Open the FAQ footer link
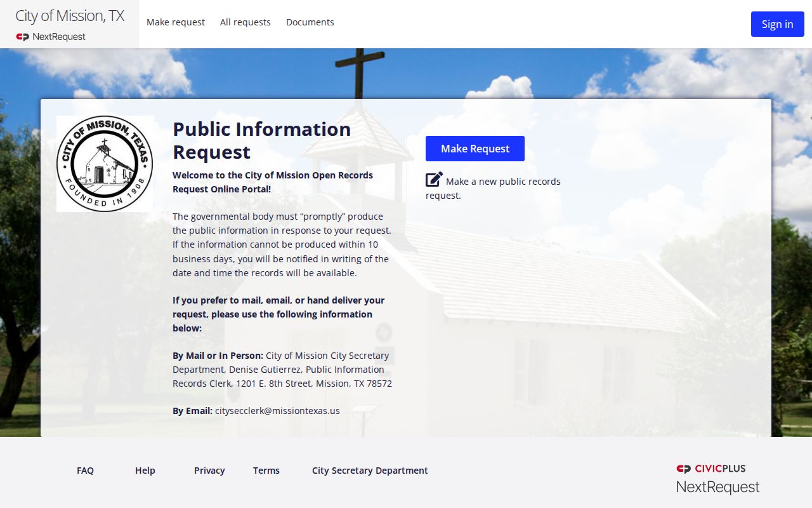Viewport: 812px width, 508px height. [x=85, y=471]
